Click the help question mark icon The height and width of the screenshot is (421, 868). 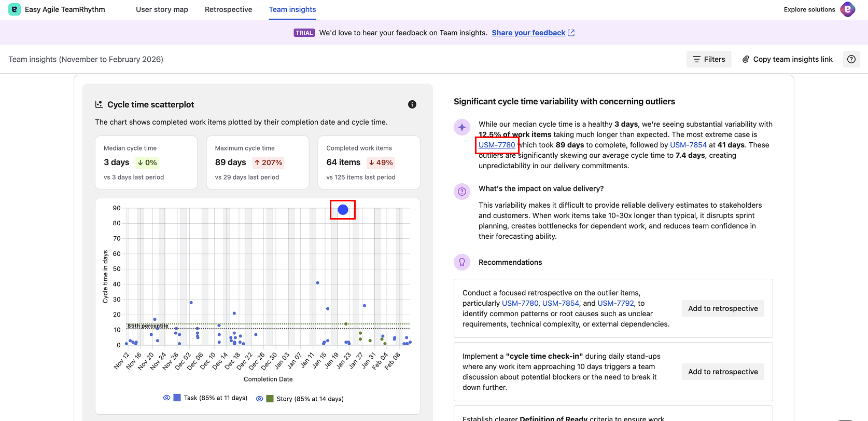coord(851,59)
